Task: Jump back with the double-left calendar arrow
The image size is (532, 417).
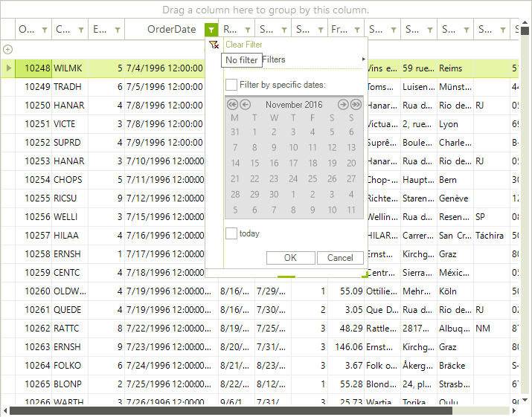Action: (x=232, y=105)
